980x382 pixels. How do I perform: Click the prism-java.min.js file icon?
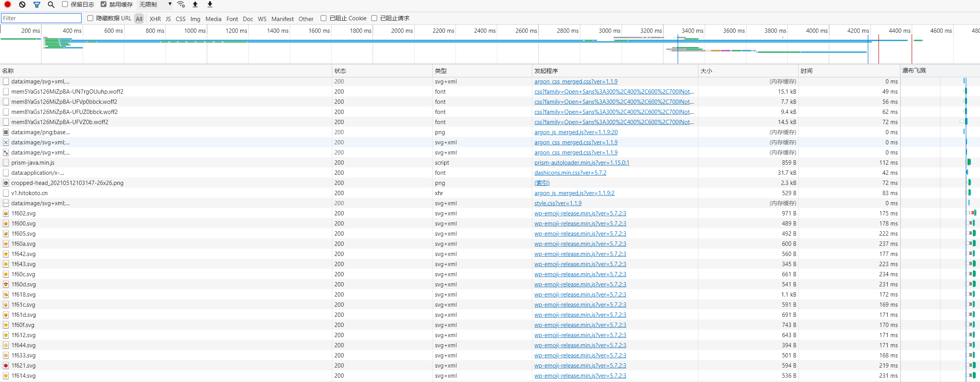tap(5, 162)
